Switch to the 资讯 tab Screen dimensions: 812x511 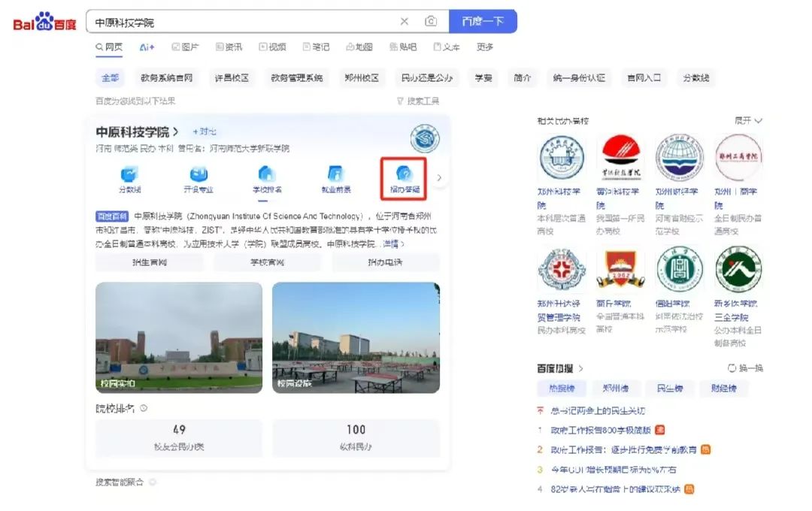(229, 47)
